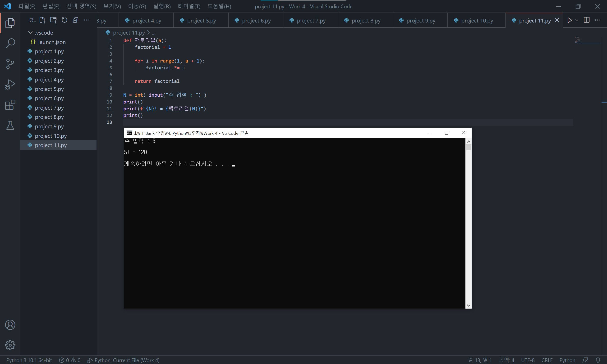
Task: Open the Testing flask view
Action: [x=10, y=125]
